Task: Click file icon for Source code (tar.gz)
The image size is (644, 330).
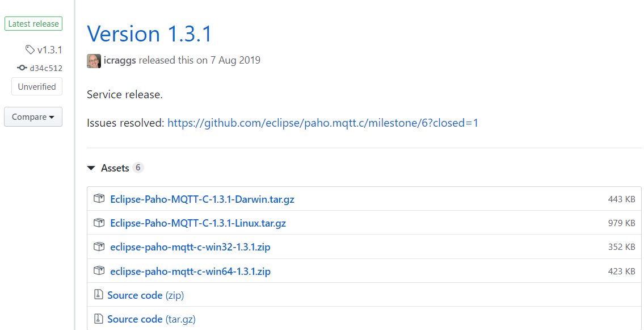Action: pos(99,319)
